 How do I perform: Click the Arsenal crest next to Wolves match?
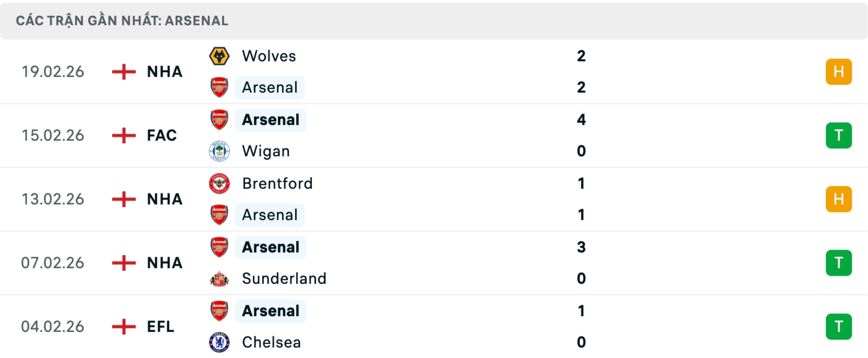pyautogui.click(x=219, y=87)
